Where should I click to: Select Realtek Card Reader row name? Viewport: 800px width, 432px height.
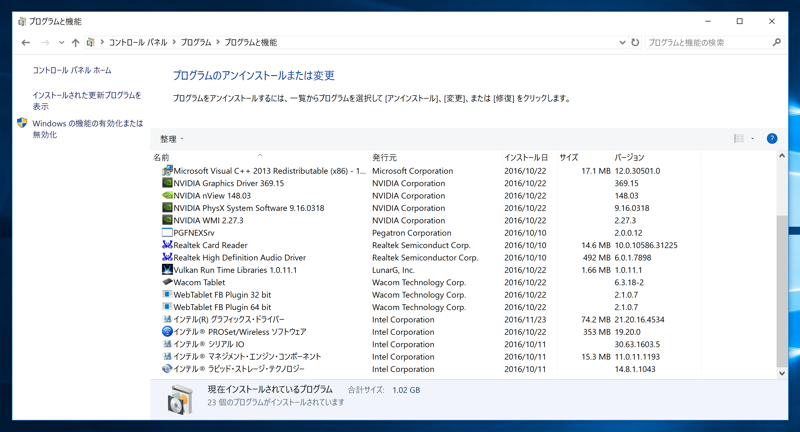click(x=210, y=245)
